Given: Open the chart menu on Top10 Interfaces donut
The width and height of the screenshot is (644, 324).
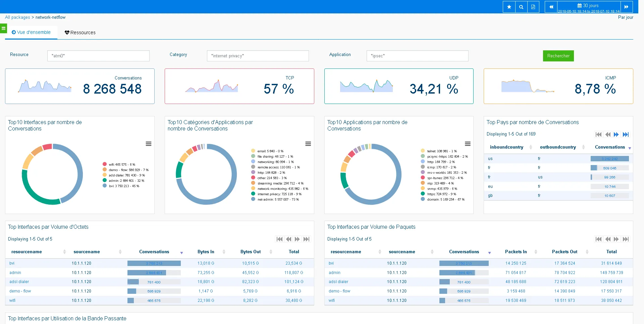Looking at the screenshot, I should click(149, 144).
